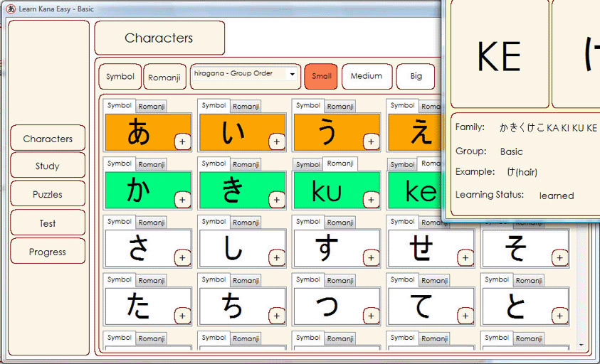Select the orange あ character card

coord(148,132)
